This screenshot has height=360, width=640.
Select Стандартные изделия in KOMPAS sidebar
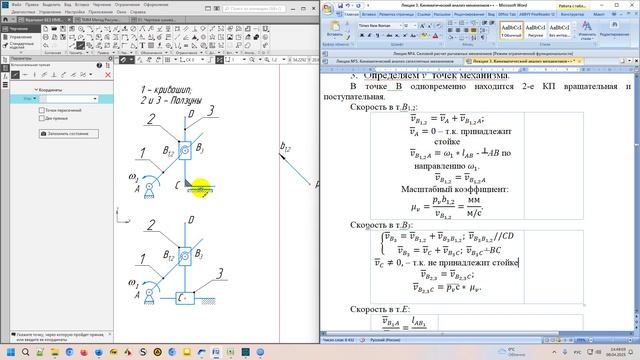(x=20, y=45)
